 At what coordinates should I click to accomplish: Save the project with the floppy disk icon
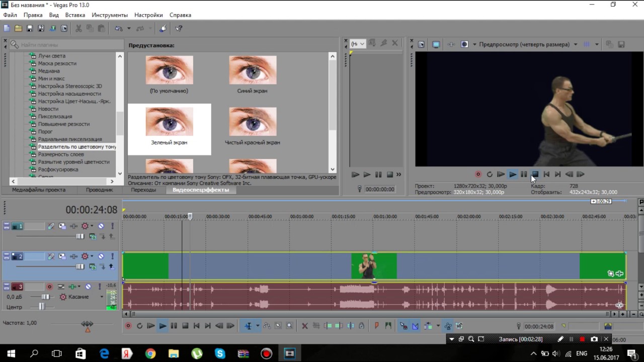click(x=30, y=29)
